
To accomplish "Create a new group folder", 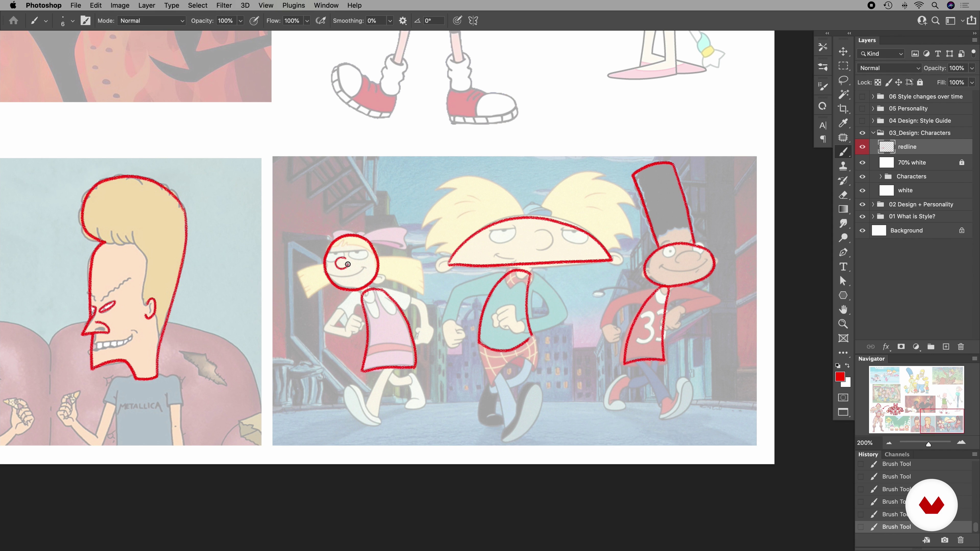I will [931, 347].
